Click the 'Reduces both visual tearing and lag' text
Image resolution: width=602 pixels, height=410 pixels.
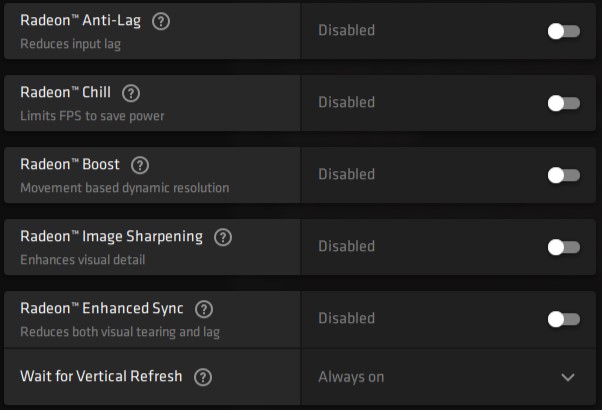pos(120,332)
